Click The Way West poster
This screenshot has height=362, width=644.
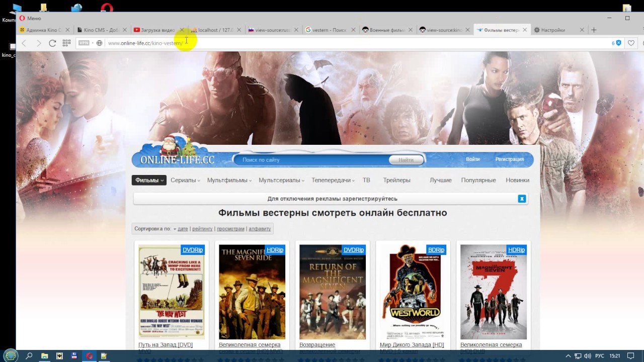click(172, 292)
